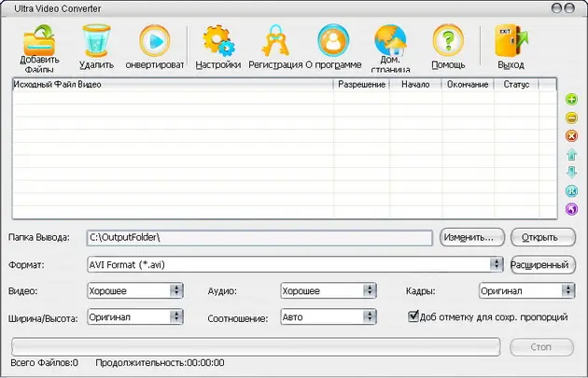Click the Окончание column header

tap(468, 84)
